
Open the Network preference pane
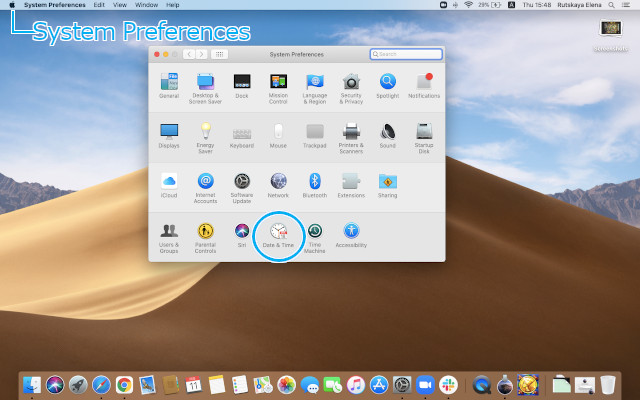point(278,185)
